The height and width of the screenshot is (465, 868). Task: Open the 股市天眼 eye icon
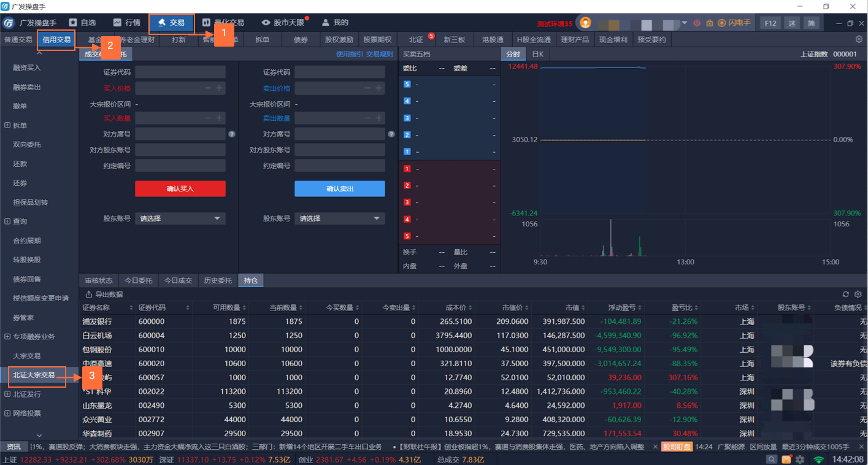[266, 23]
